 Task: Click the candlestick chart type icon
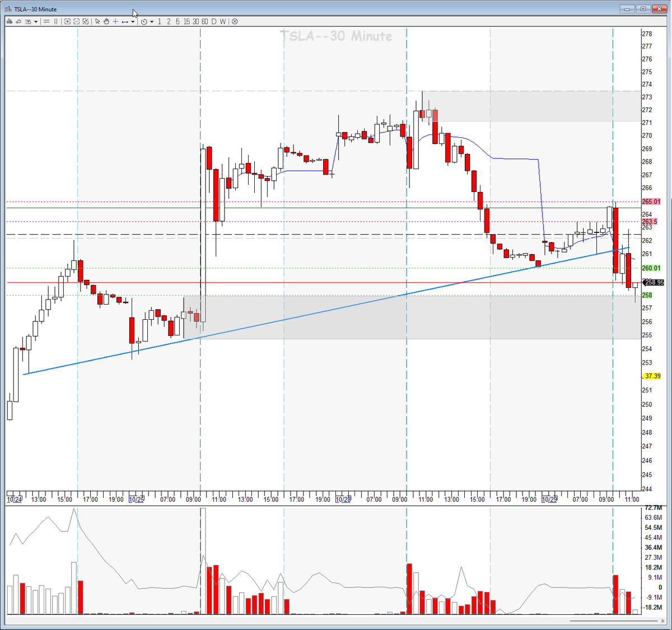10,21
